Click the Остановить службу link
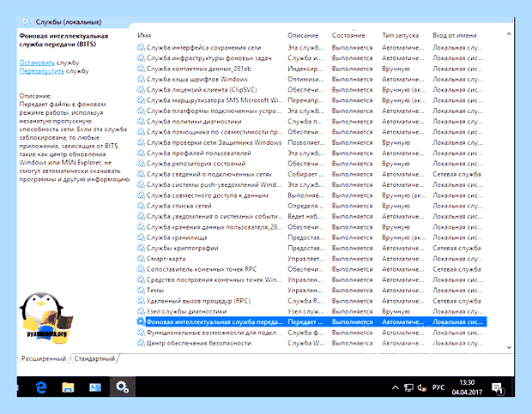 coord(37,63)
